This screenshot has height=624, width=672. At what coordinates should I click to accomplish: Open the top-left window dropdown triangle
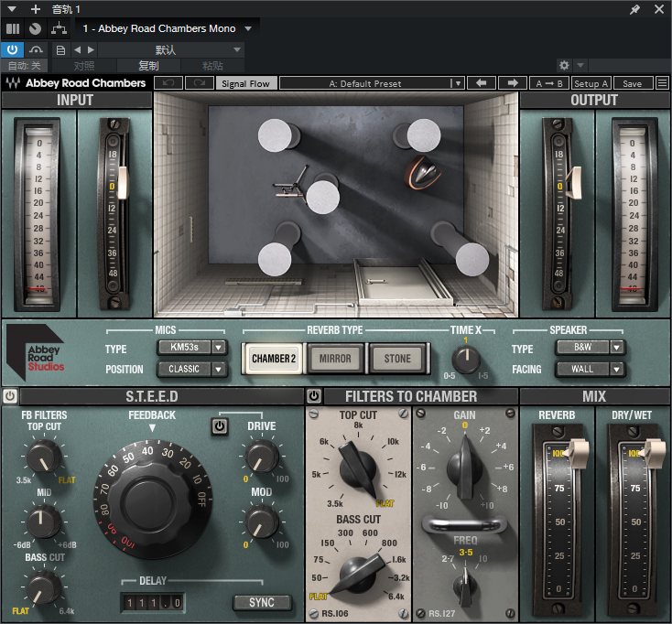[x=12, y=9]
